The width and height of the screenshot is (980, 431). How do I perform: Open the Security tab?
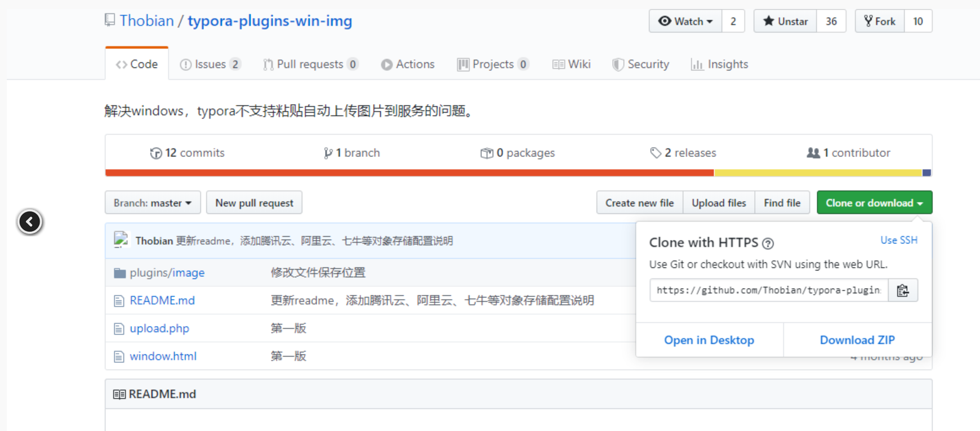tap(641, 64)
